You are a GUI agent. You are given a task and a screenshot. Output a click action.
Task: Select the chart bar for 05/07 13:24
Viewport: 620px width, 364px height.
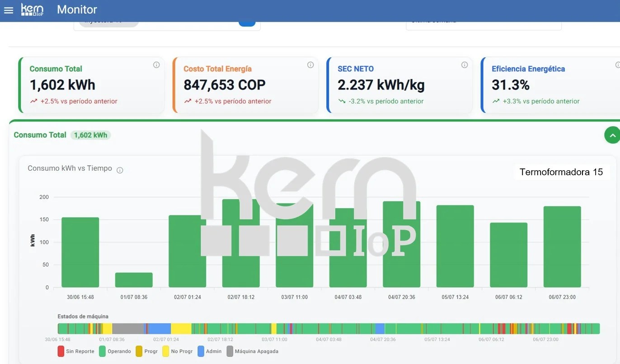tap(455, 246)
